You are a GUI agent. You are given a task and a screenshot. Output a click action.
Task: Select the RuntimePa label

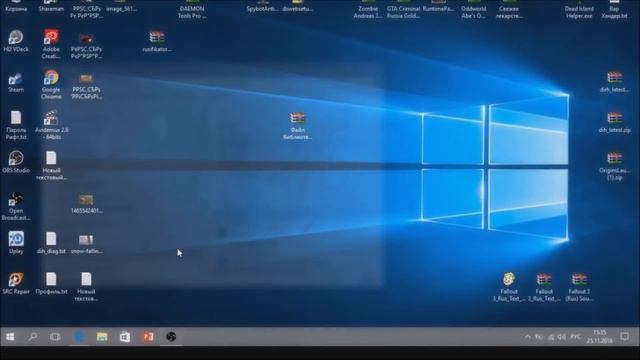[438, 8]
